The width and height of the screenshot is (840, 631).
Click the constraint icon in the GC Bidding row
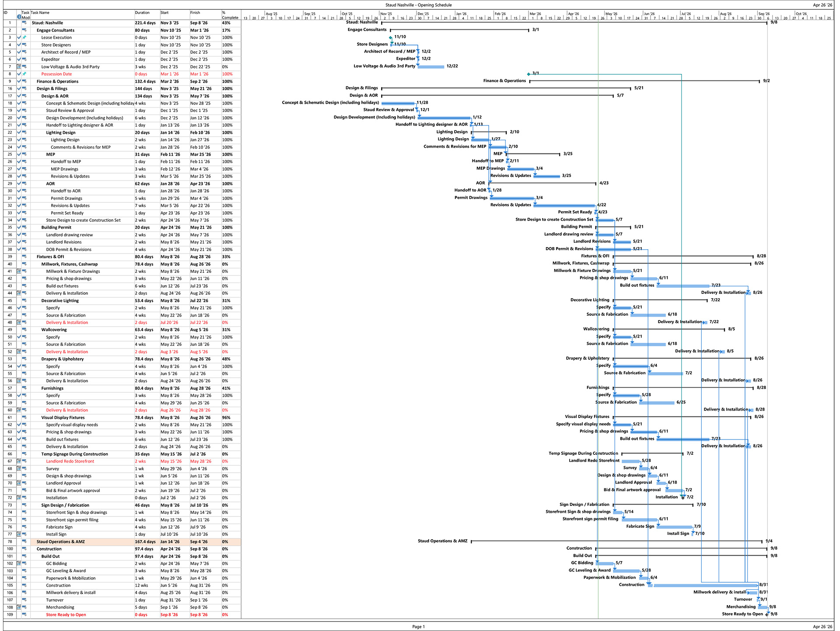pos(19,564)
